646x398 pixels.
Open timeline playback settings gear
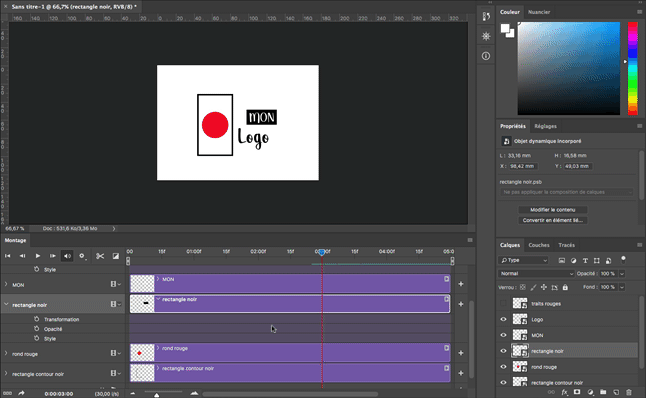pyautogui.click(x=82, y=256)
